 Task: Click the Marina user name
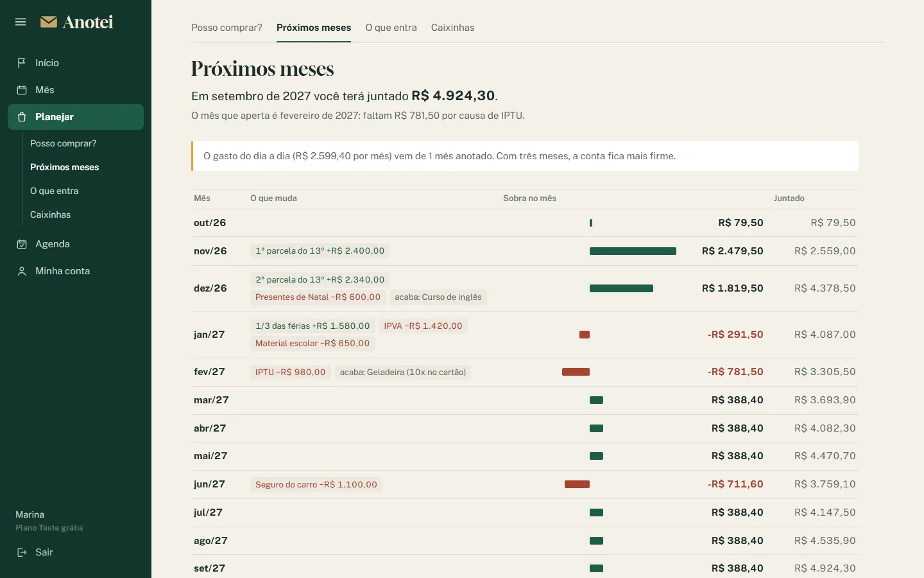30,514
